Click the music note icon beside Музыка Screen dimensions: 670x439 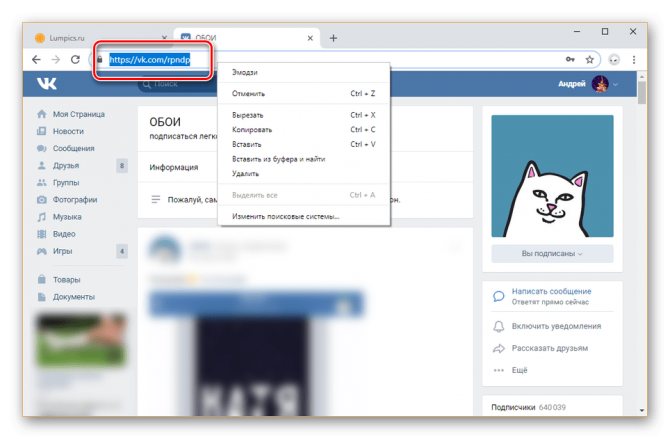41,217
